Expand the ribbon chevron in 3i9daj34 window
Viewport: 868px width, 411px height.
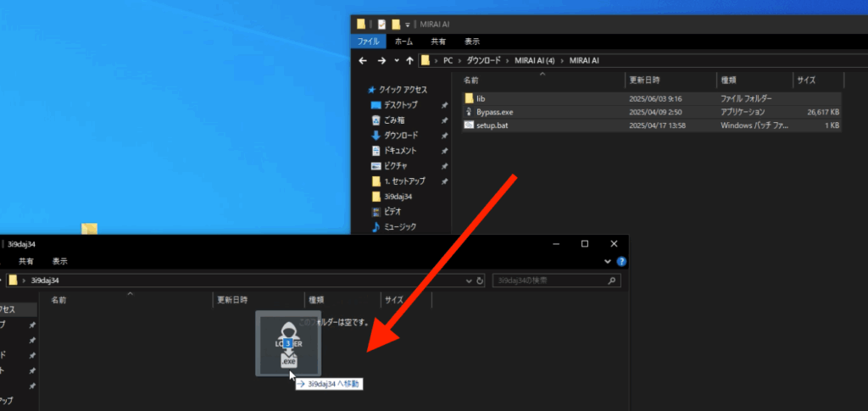609,262
